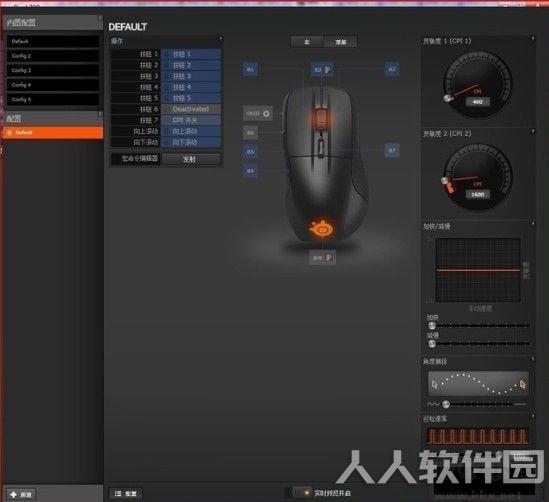Click the angle snapping slider handle

446,404
